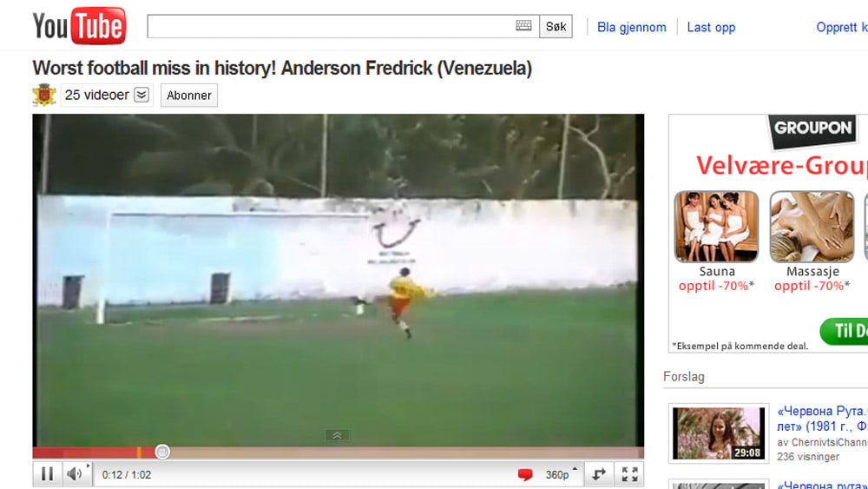Mute the video volume icon
The width and height of the screenshot is (868, 489).
tap(74, 474)
